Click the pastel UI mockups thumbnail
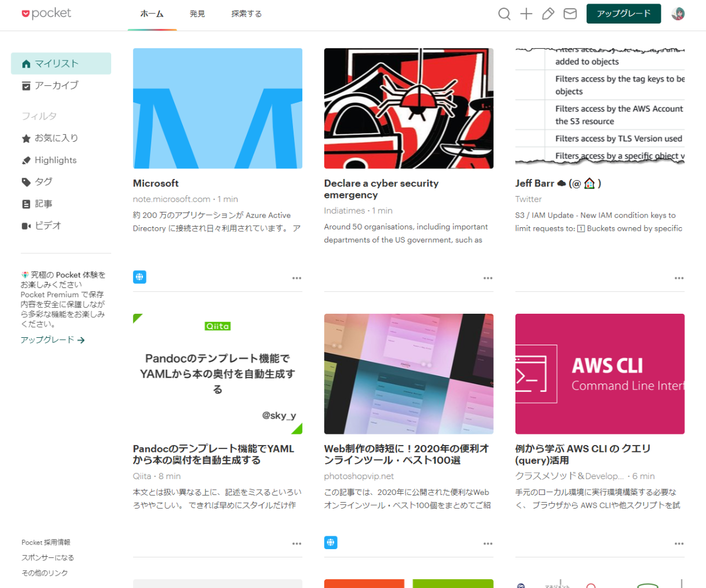The height and width of the screenshot is (588, 706). pos(409,374)
